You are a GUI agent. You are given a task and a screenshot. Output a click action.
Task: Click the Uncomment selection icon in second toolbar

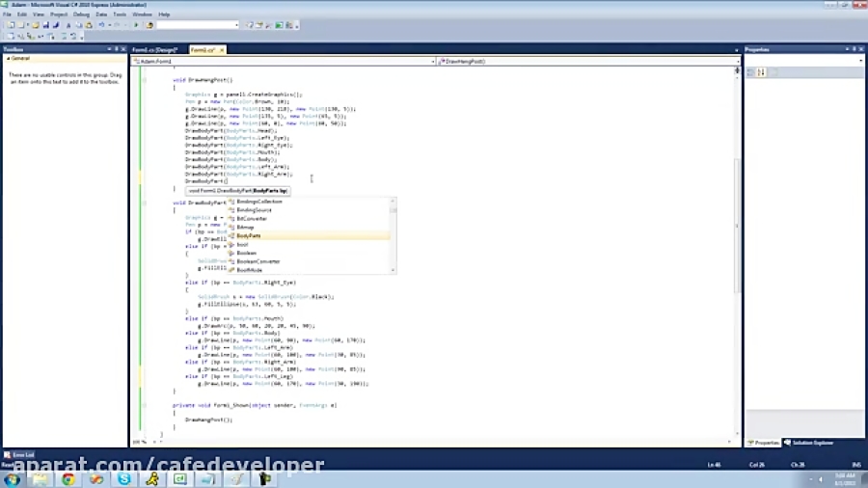point(73,37)
